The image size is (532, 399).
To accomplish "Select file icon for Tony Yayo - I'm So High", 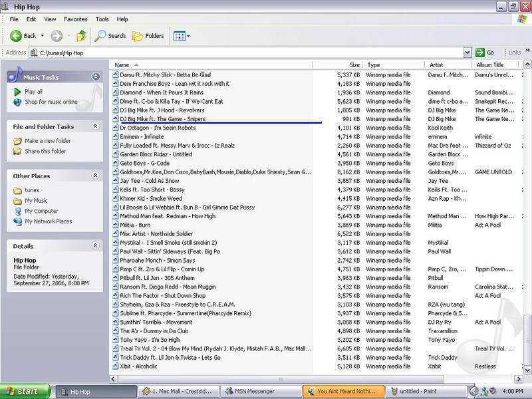I will tap(115, 340).
